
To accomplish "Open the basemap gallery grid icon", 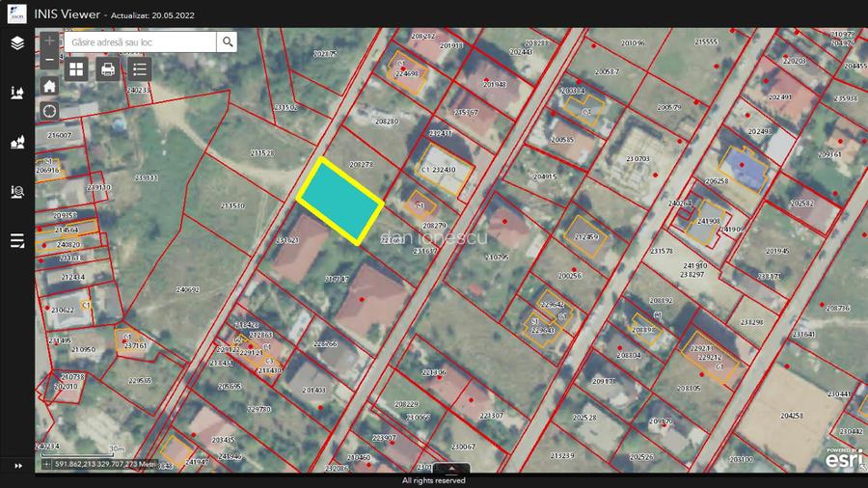I will point(76,68).
